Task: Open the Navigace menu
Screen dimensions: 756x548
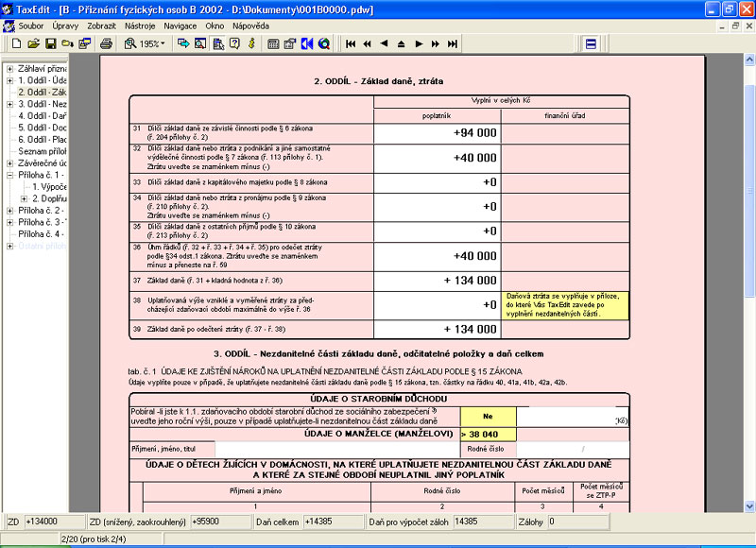Action: (x=180, y=26)
